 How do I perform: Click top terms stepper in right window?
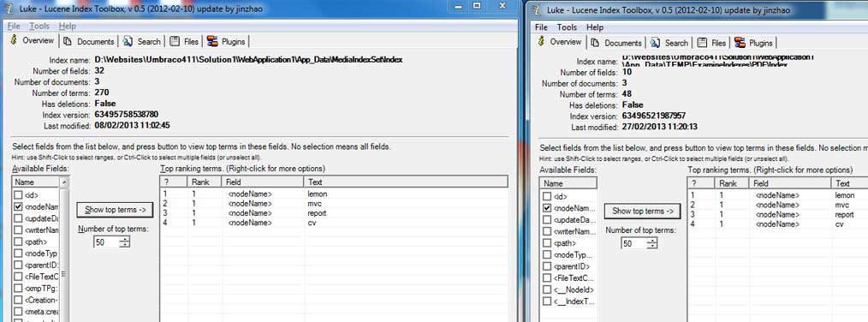pos(652,243)
